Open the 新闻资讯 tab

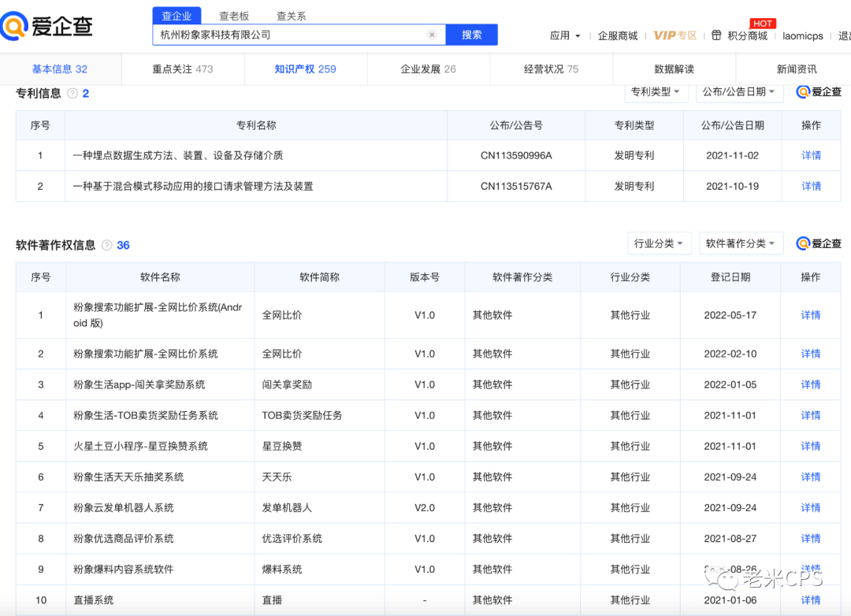796,69
